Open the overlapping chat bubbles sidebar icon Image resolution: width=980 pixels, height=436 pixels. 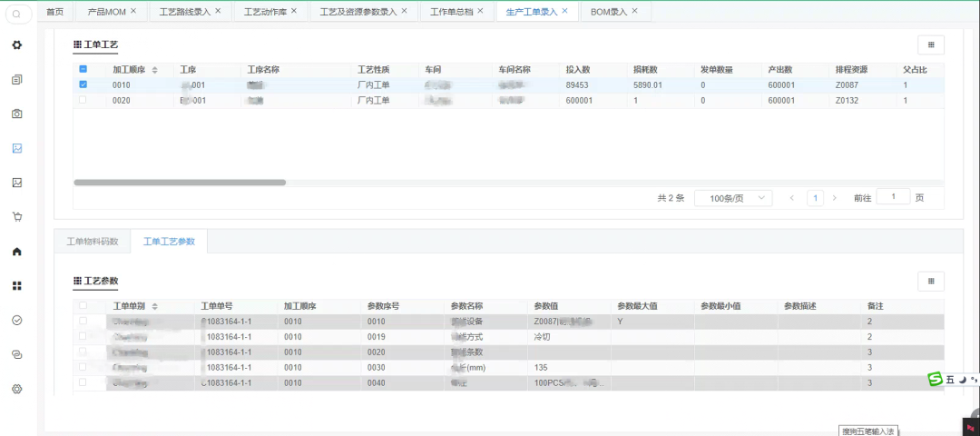coord(17,354)
